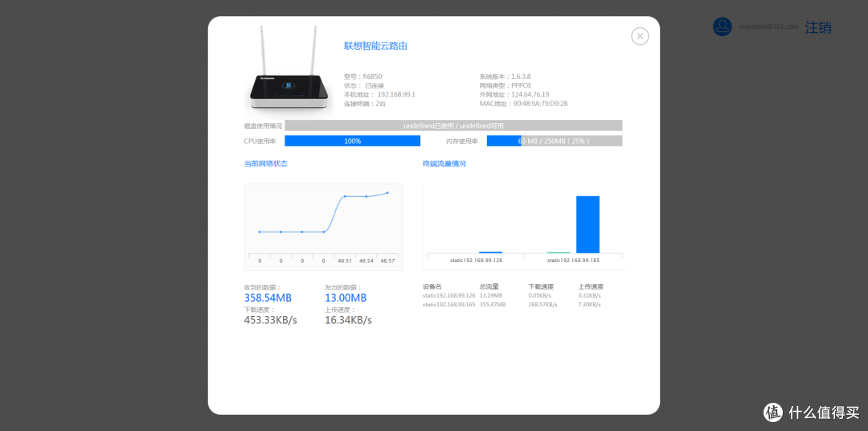Select table row static192.168.99.165
The height and width of the screenshot is (431, 868).
(x=512, y=305)
